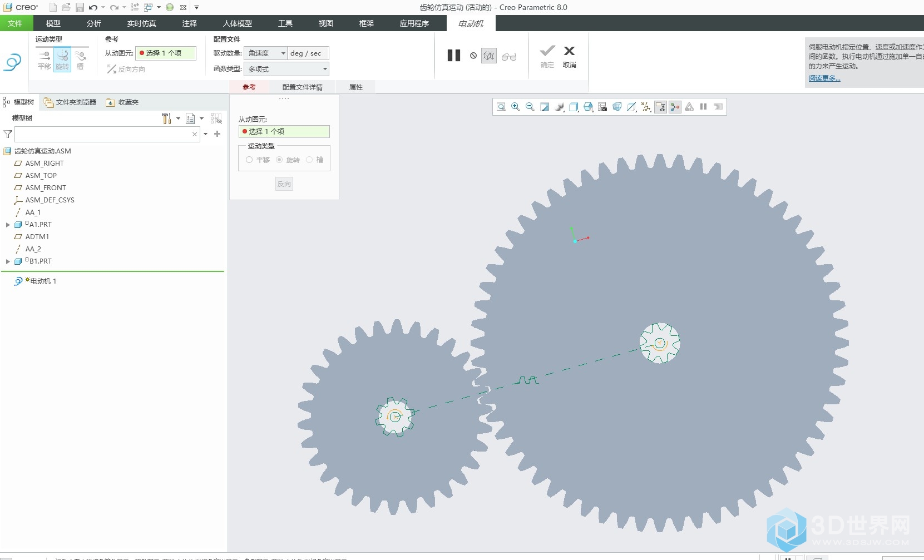Open the model tree settings hammer icon
The width and height of the screenshot is (924, 560).
tap(166, 118)
